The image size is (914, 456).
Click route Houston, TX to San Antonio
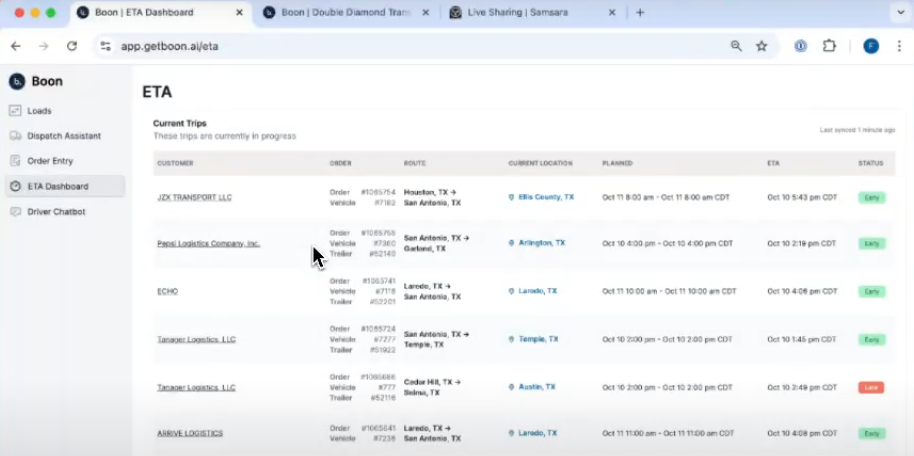432,198
